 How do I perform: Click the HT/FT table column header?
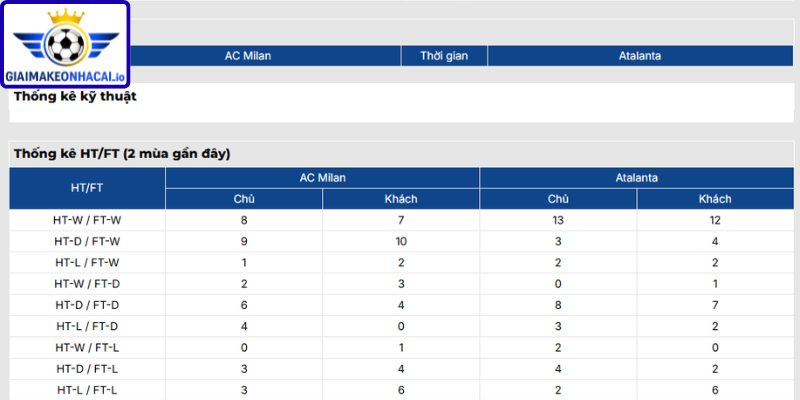[x=87, y=188]
